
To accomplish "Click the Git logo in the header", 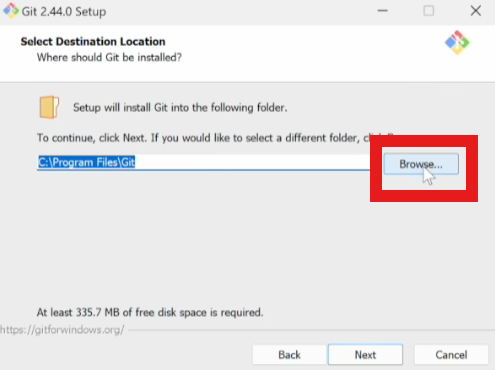I will 457,43.
